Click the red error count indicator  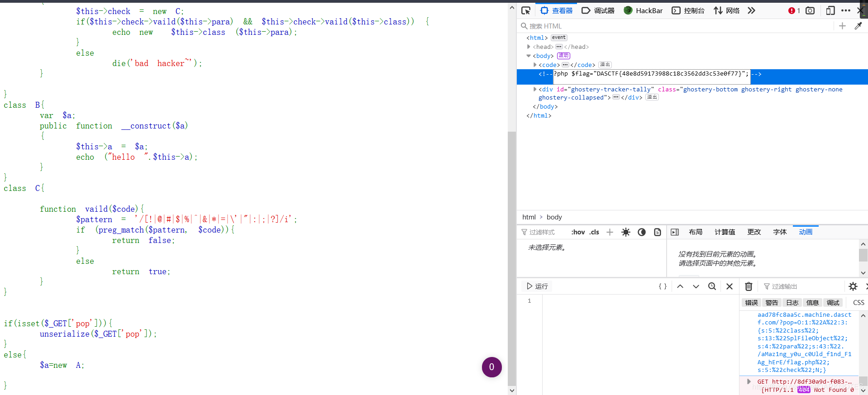[794, 10]
